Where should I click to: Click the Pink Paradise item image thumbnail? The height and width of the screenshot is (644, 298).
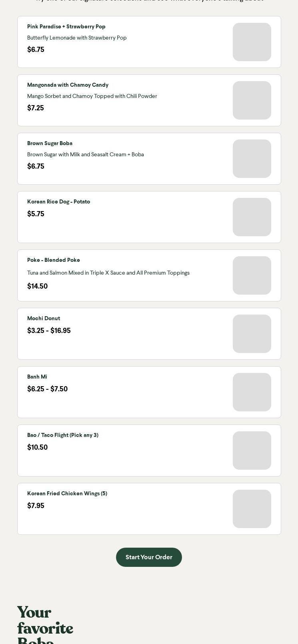point(252,42)
